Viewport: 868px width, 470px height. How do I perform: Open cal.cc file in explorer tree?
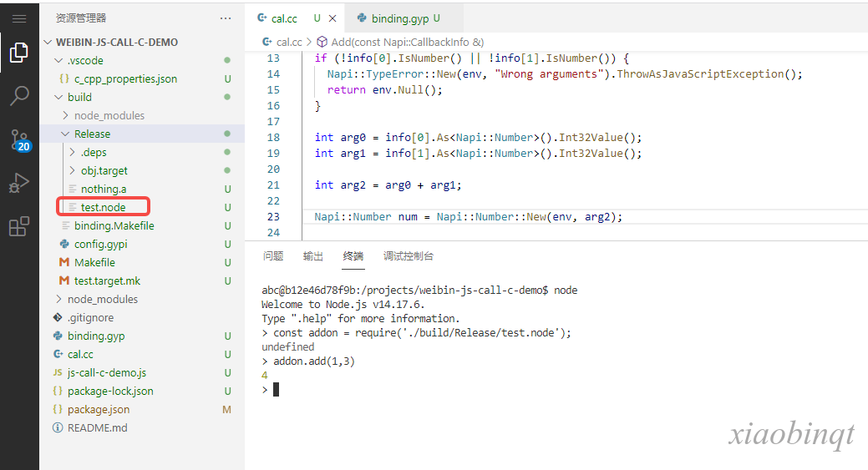click(x=80, y=354)
